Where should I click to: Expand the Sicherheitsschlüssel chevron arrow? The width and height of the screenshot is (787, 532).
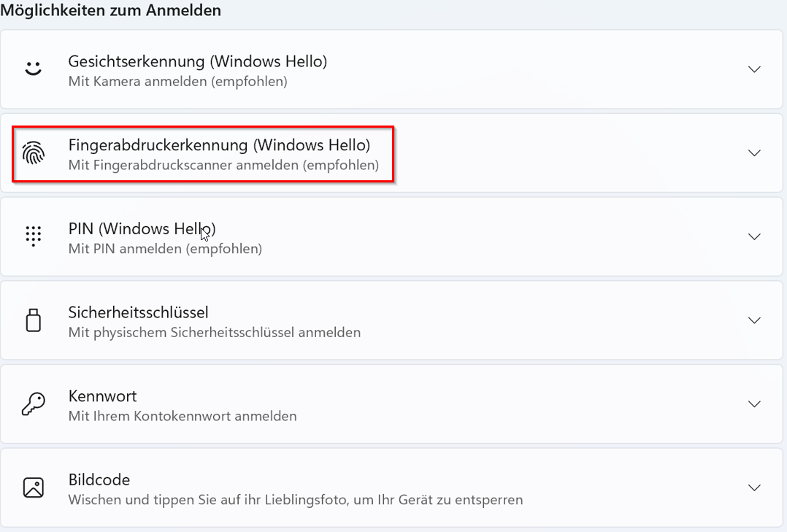[754, 320]
